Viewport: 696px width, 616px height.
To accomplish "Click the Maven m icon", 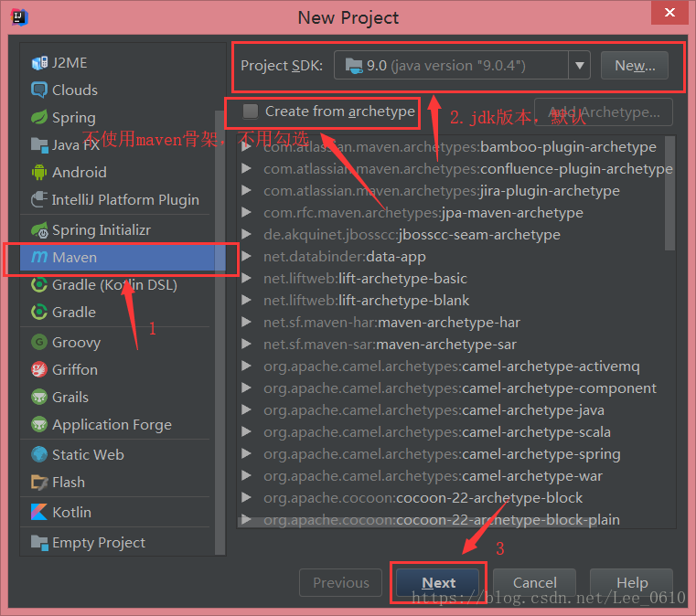I will [x=39, y=257].
